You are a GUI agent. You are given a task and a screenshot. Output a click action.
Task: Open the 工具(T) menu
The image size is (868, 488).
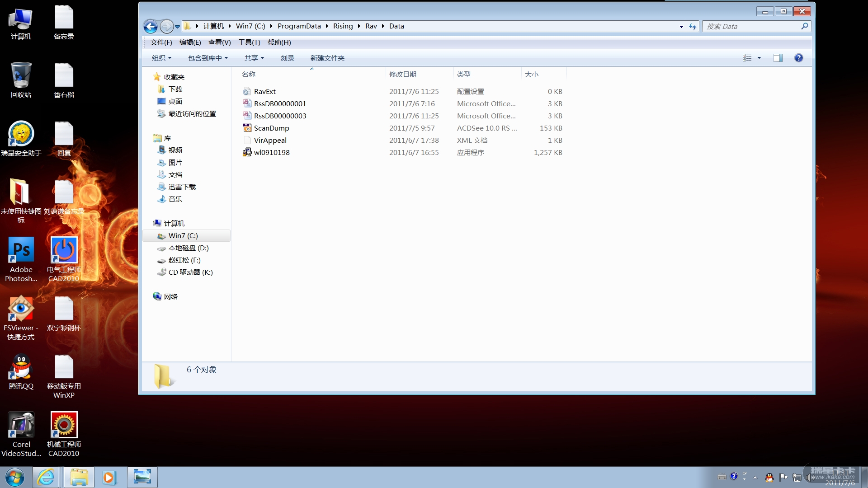click(x=249, y=42)
